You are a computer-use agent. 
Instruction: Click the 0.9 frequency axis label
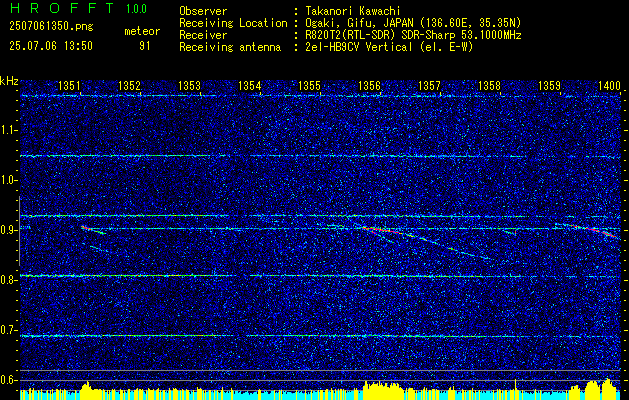pyautogui.click(x=8, y=230)
